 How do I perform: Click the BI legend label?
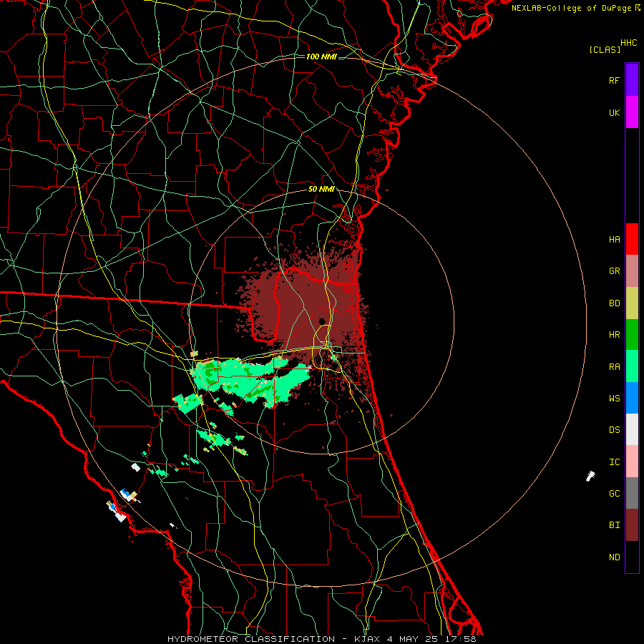coord(614,525)
